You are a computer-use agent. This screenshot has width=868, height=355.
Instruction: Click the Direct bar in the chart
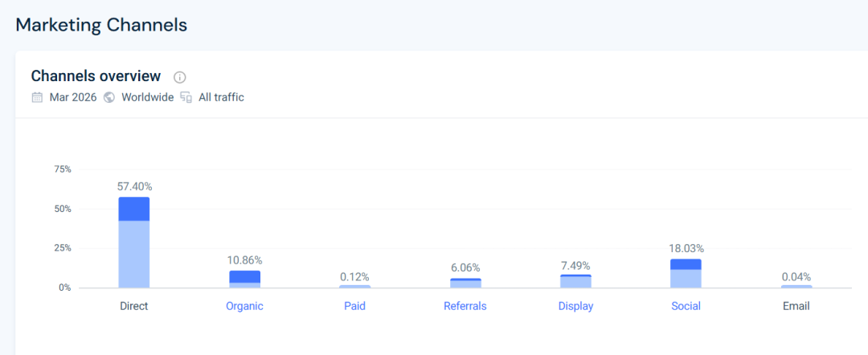pyautogui.click(x=134, y=243)
